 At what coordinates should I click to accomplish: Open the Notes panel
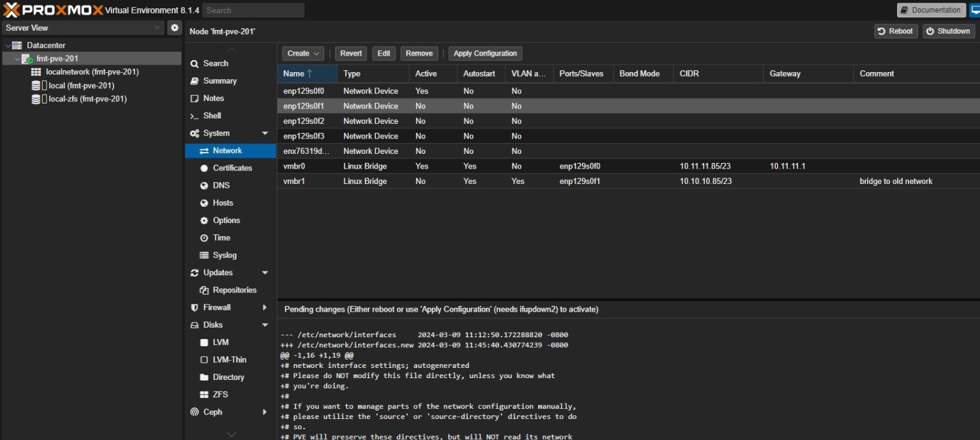coord(212,98)
